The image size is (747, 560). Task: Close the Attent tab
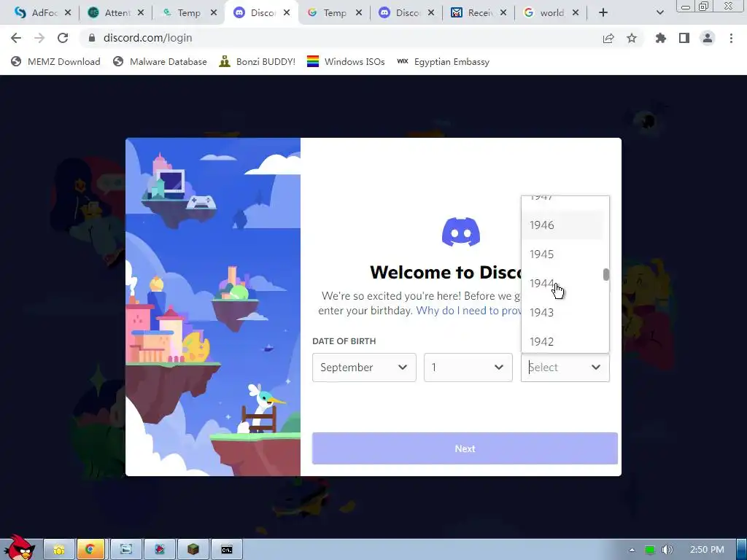point(141,13)
